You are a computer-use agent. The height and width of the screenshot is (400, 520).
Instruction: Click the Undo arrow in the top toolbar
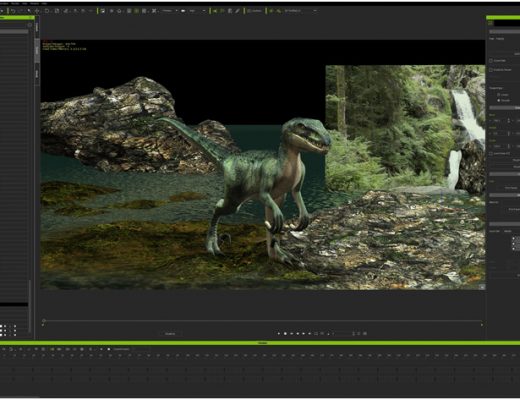pyautogui.click(x=13, y=11)
